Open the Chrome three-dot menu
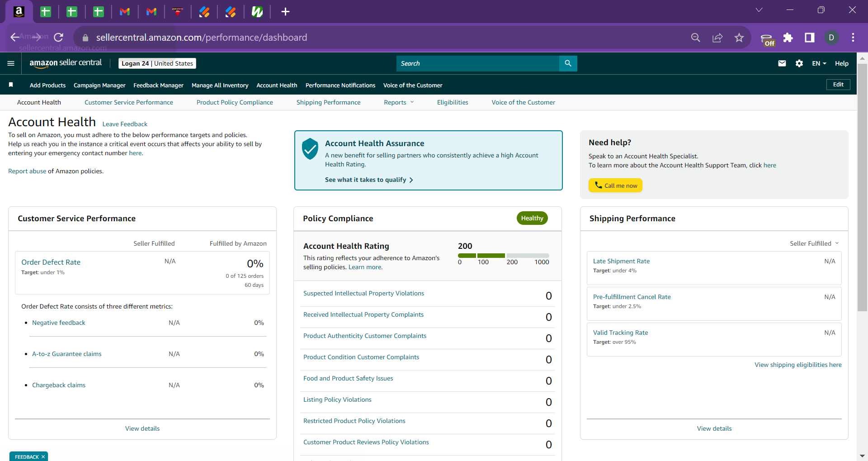 [x=853, y=38]
